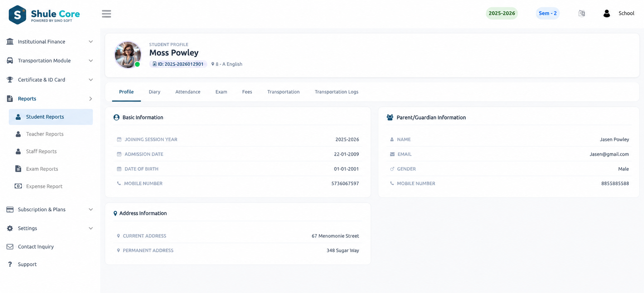Go to Contact Inquiry page
This screenshot has height=293, width=644.
pyautogui.click(x=36, y=247)
